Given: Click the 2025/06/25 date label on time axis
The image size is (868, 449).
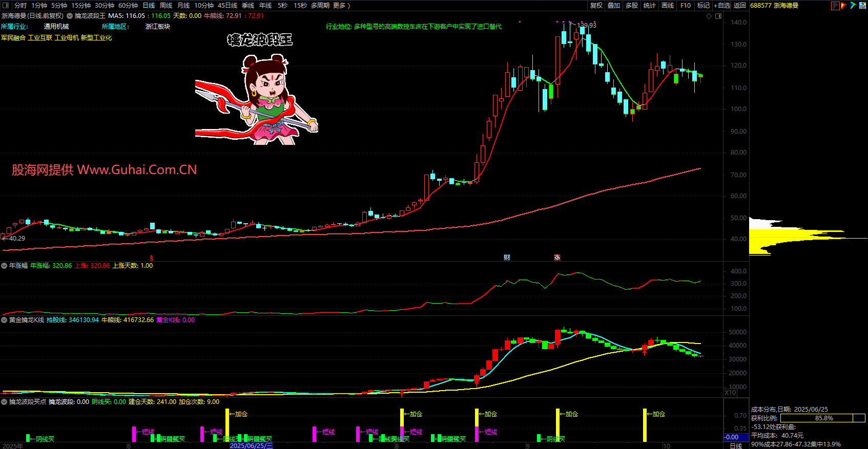Looking at the screenshot, I should pos(252,446).
